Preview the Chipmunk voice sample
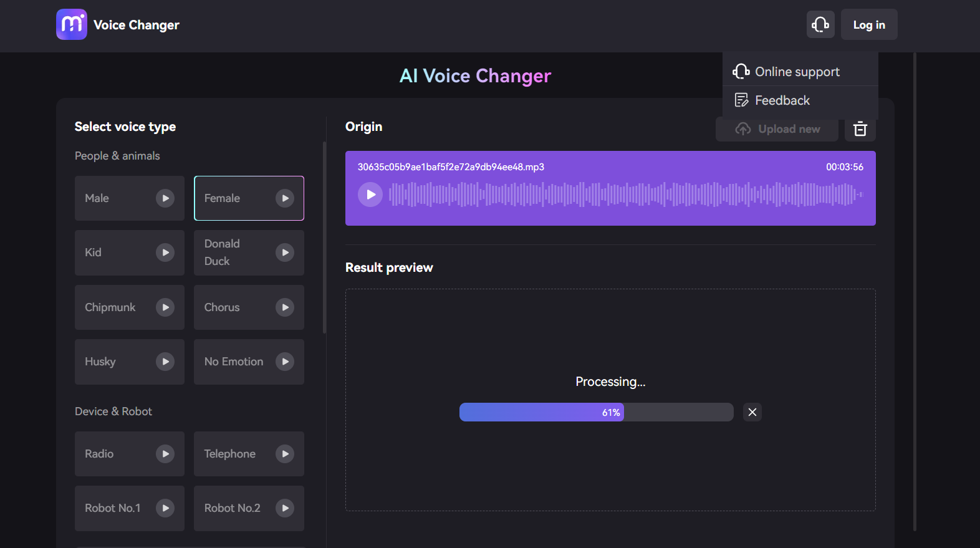980x548 pixels. [165, 307]
